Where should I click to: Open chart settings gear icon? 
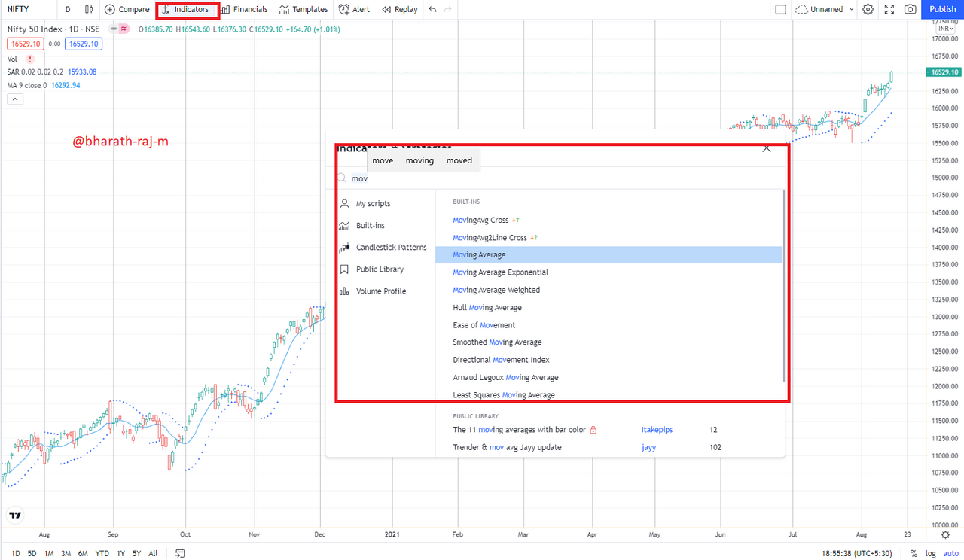(868, 9)
